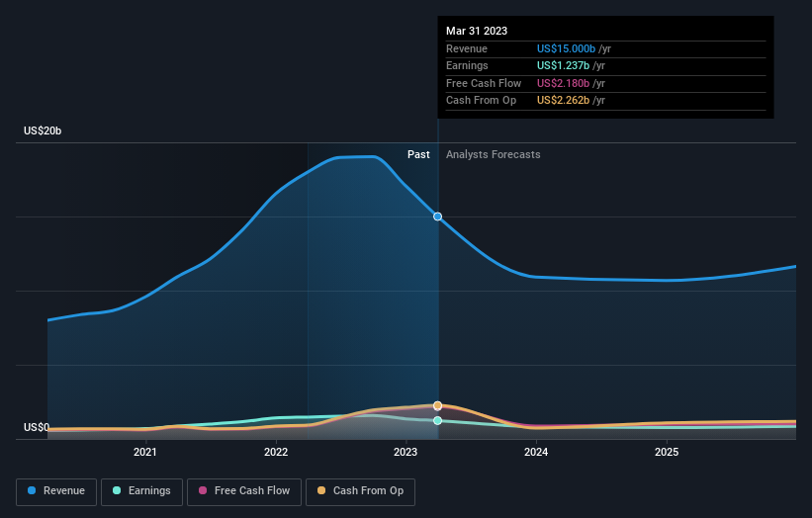Click the US$1.237b earnings value
The height and width of the screenshot is (518, 812).
(563, 65)
